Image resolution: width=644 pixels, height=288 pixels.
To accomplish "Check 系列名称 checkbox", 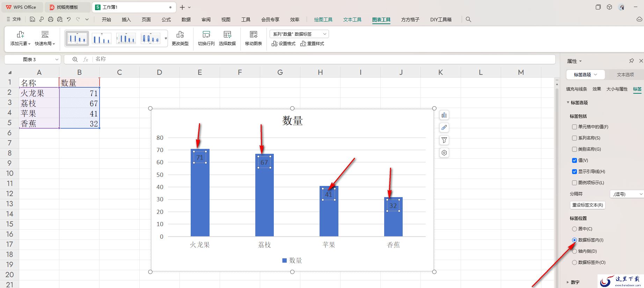I will click(575, 138).
